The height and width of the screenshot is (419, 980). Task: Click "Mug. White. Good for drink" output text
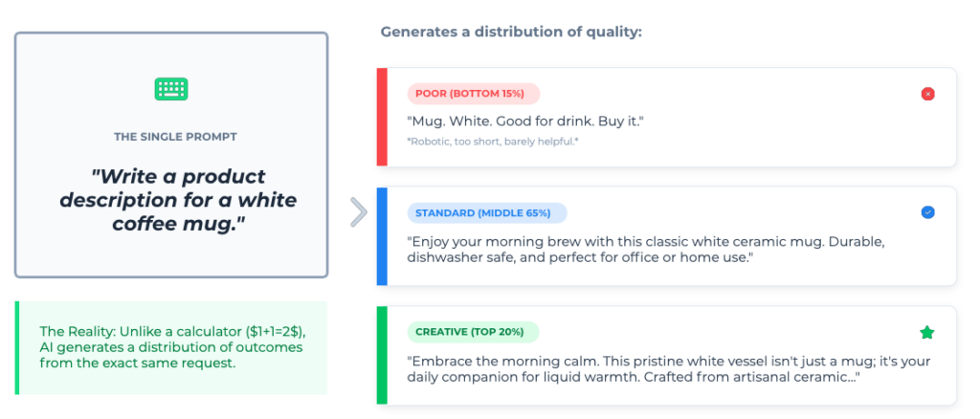click(525, 121)
